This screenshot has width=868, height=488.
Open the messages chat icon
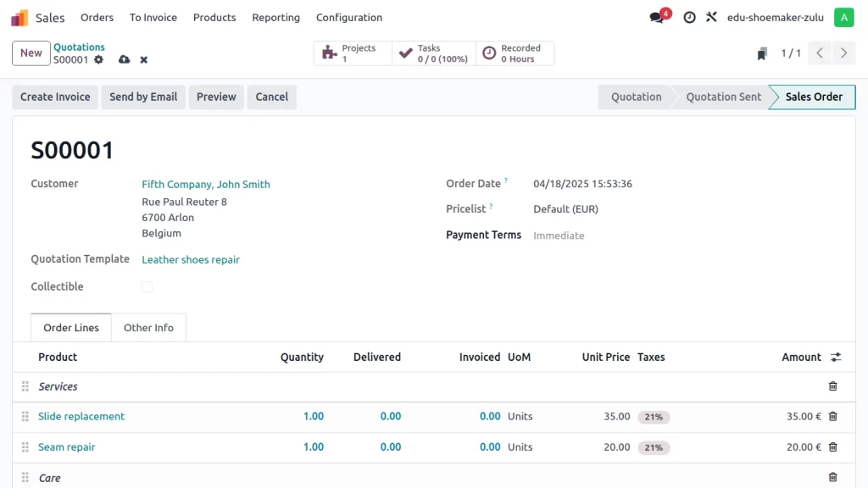coord(657,17)
